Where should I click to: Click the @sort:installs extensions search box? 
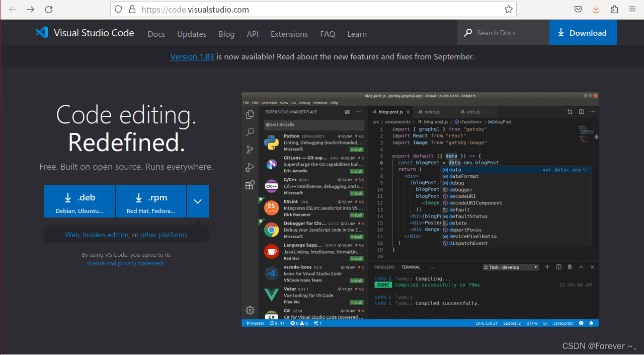[314, 124]
